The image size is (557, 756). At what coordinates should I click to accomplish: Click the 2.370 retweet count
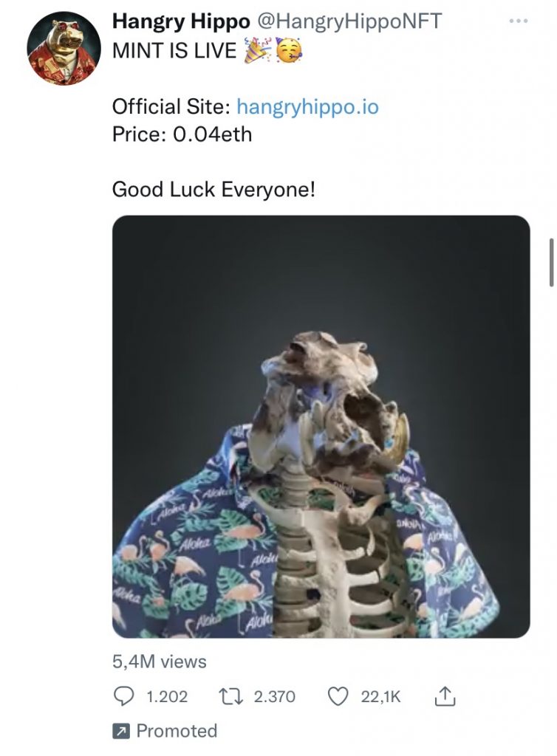click(275, 696)
